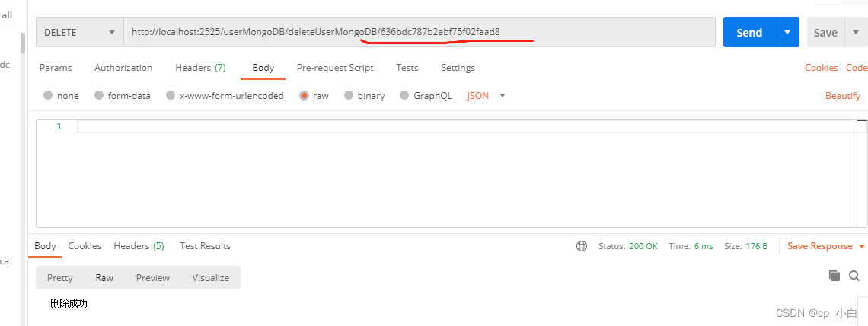Click the 6 ms response time
Image resolution: width=868 pixels, height=326 pixels.
tap(704, 246)
